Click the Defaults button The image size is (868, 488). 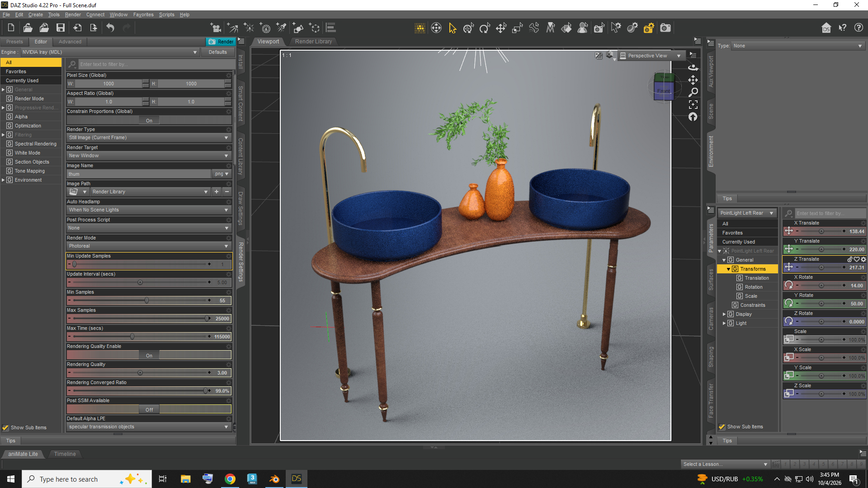(x=218, y=52)
